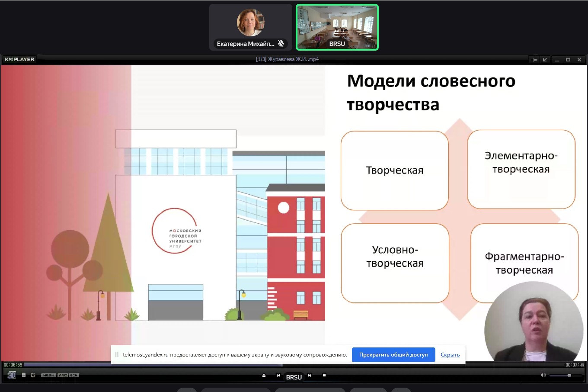588x392 pixels.
Task: Stop video playback
Action: 324,376
